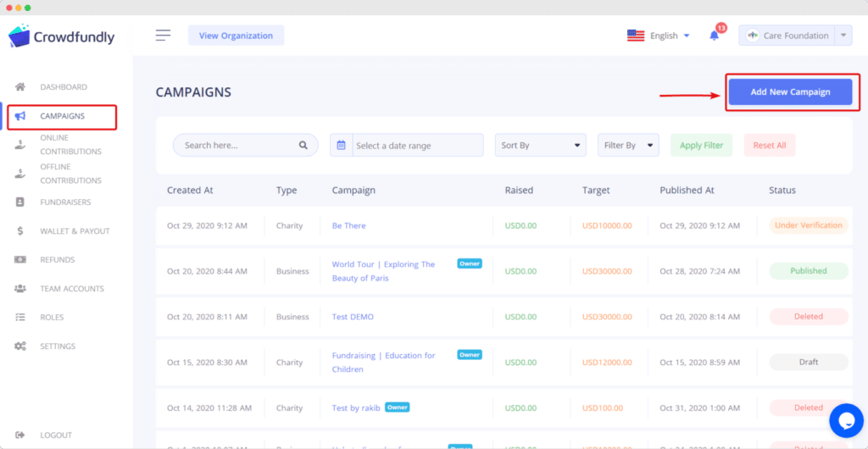Click the Roles checklist icon

coord(20,318)
